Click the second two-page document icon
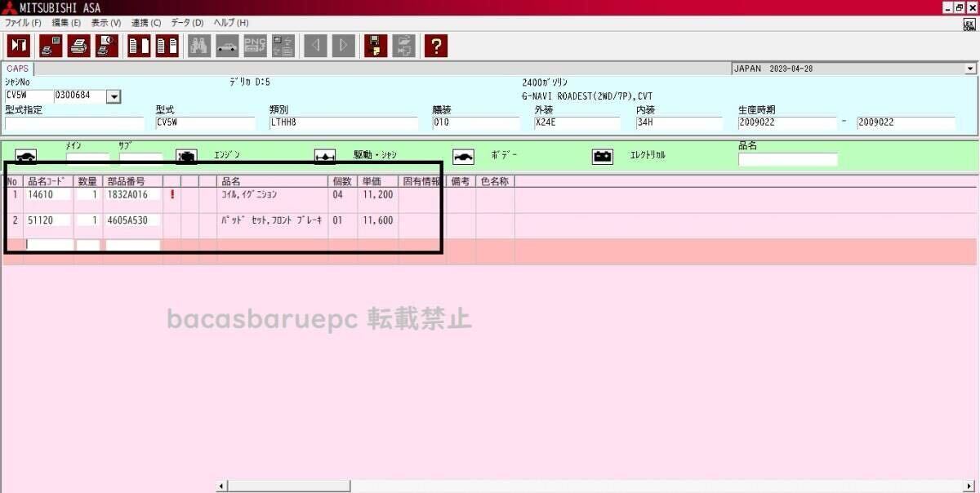980x493 pixels. (167, 46)
